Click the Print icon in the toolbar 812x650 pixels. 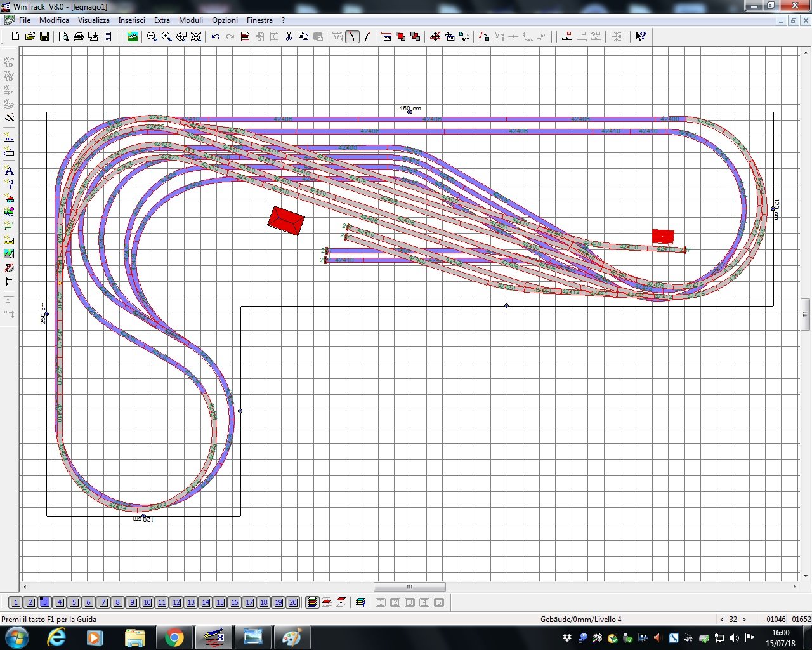(79, 37)
